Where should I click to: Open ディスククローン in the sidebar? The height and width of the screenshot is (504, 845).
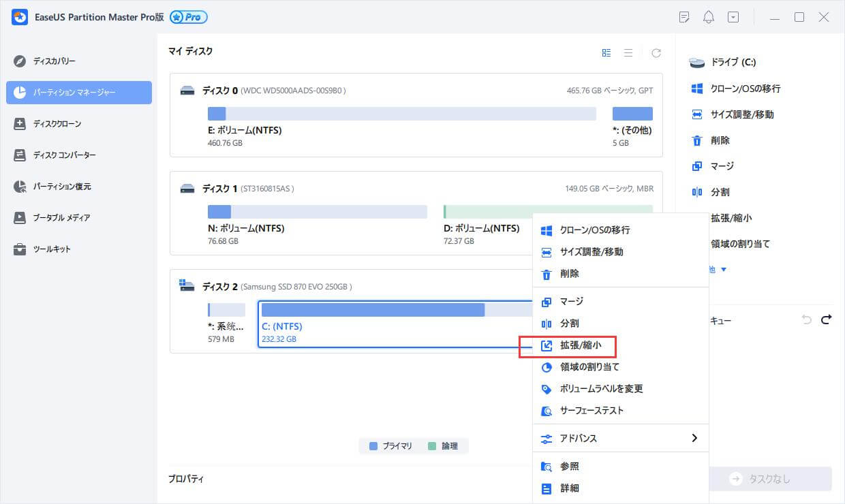pos(57,124)
